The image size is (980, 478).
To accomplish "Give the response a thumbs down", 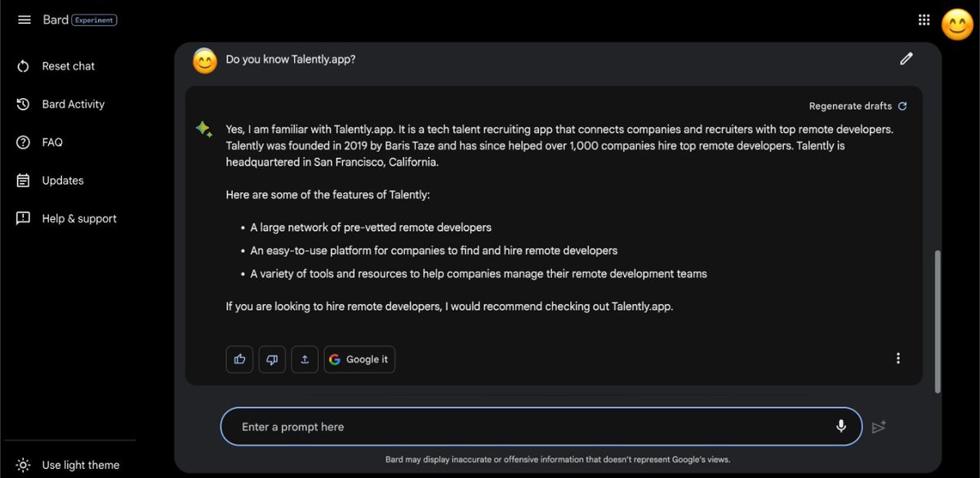I will pos(272,360).
